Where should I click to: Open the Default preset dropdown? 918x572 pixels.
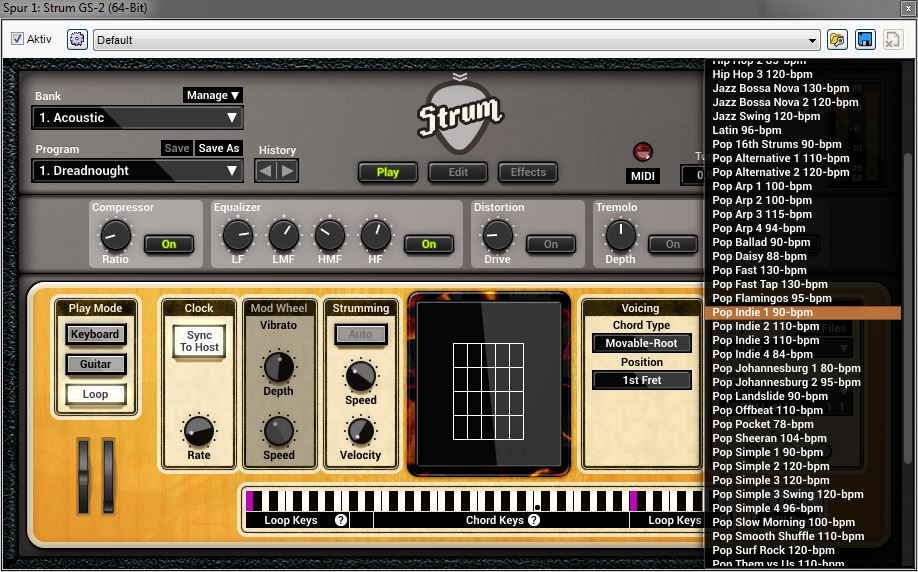click(x=456, y=40)
